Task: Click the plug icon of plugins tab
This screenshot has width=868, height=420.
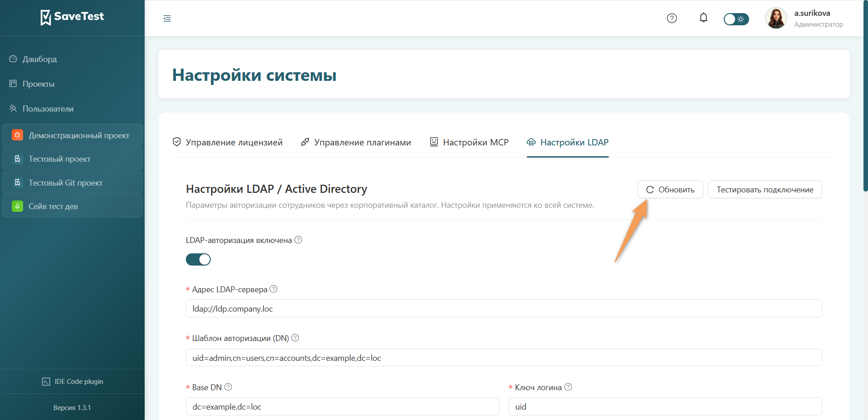Action: coord(305,142)
